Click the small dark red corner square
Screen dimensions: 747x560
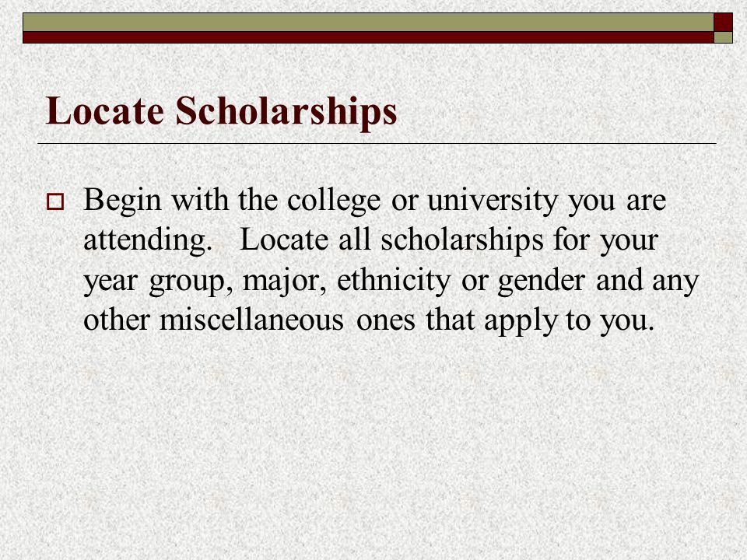tap(723, 23)
